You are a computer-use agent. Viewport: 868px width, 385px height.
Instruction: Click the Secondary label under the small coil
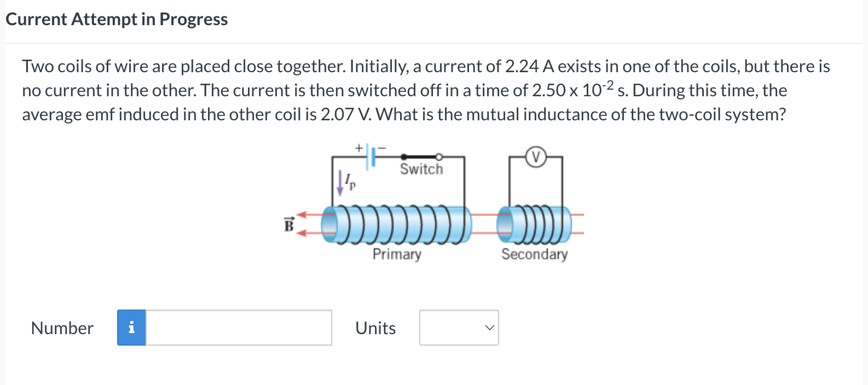click(535, 254)
